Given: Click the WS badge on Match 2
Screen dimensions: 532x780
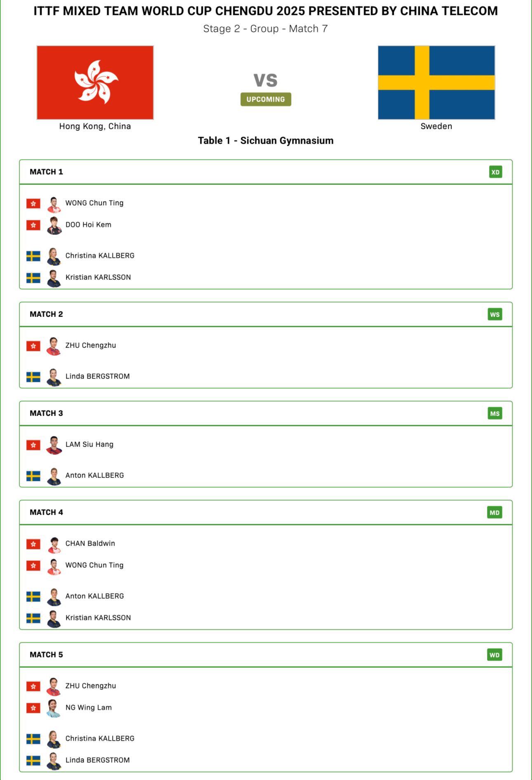Looking at the screenshot, I should click(x=495, y=314).
